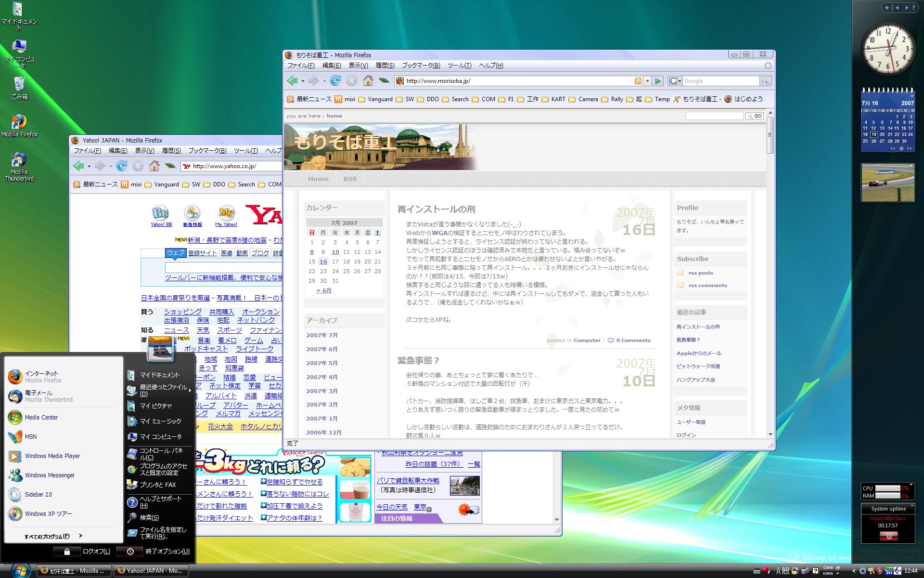Open Forward history dropdown in morisoba window
Screen dimensions: 924x578
(324, 81)
